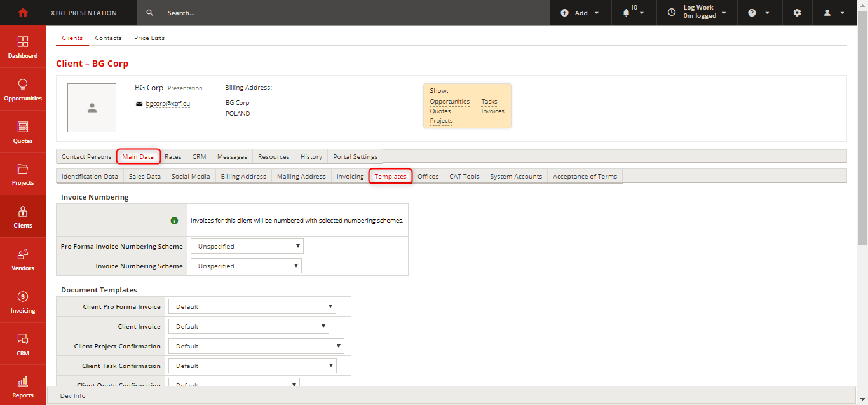This screenshot has width=868, height=405.
Task: Open the Invoicing subtab
Action: (350, 176)
